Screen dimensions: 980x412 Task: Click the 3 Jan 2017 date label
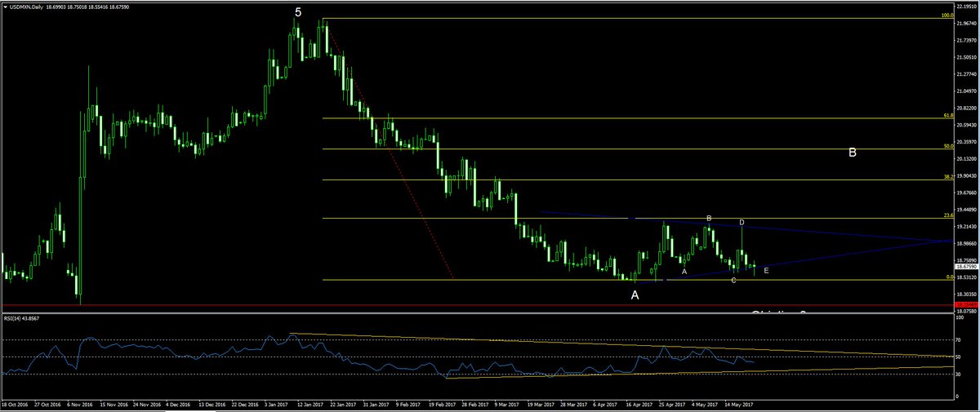tap(278, 404)
